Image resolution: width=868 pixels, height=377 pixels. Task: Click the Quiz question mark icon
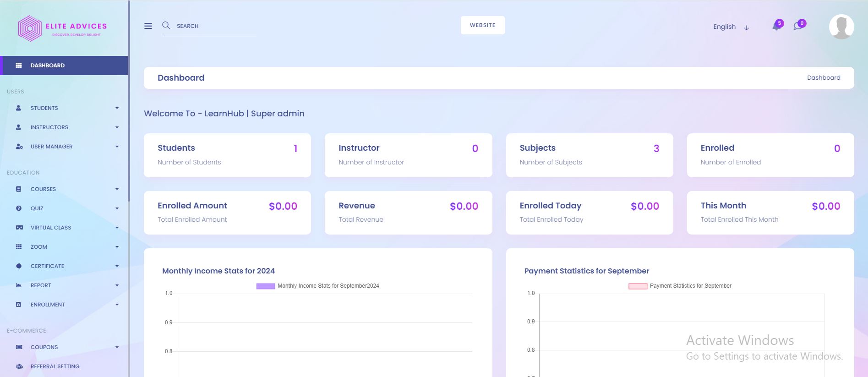[19, 208]
